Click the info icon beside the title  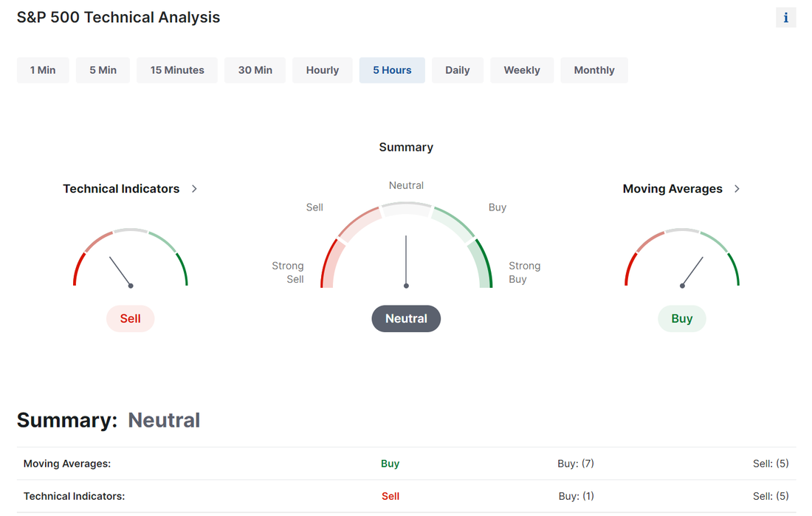coord(785,18)
